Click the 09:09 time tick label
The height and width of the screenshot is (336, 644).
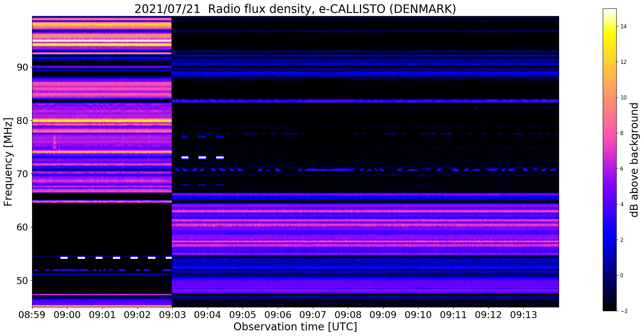(x=383, y=314)
